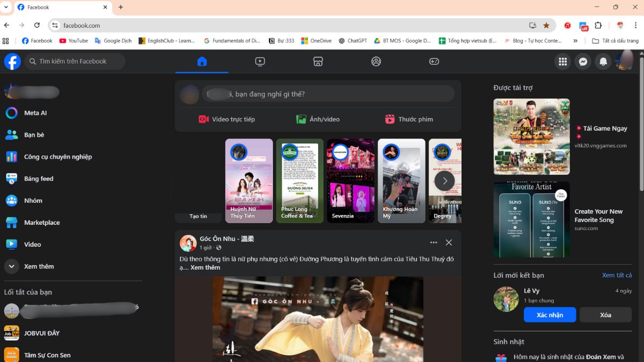This screenshot has width=644, height=362.
Task: Click the Góc Ôn Nhu post avatar
Action: [x=188, y=243]
